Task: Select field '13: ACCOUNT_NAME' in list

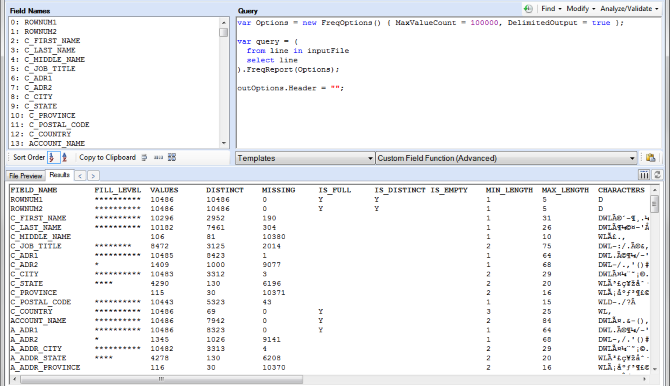Action: (x=47, y=144)
